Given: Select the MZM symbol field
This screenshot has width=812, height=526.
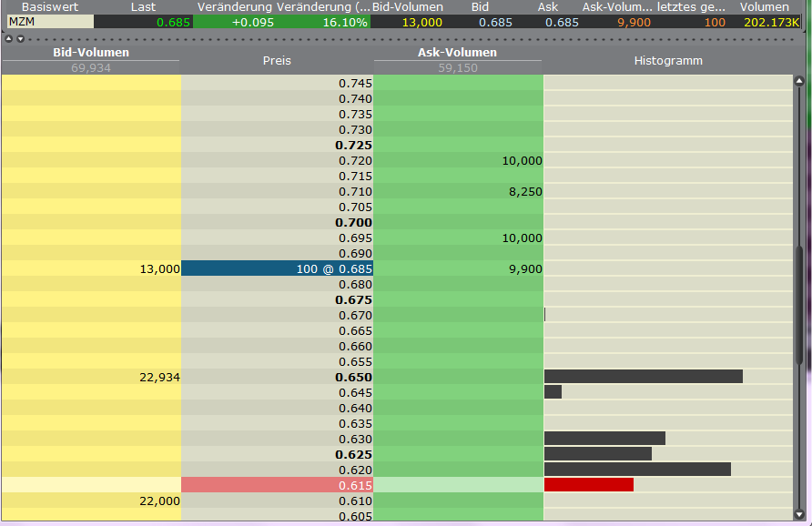Looking at the screenshot, I should pos(49,21).
